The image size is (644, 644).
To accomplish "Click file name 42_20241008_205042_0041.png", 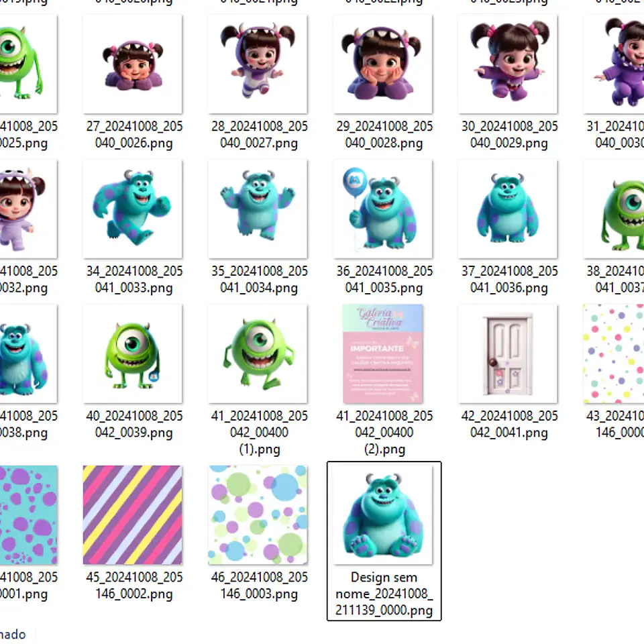I will tap(510, 424).
